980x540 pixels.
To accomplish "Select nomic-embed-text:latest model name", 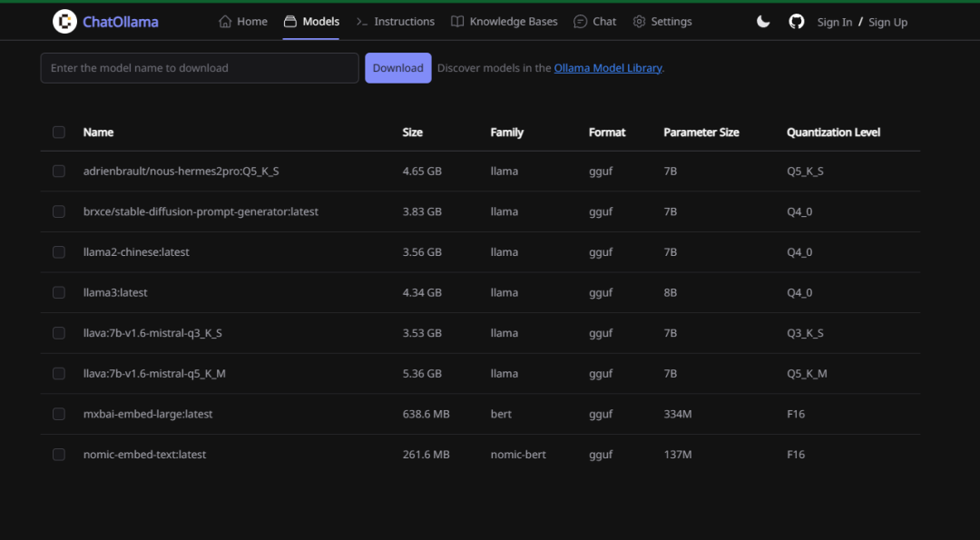I will click(144, 455).
